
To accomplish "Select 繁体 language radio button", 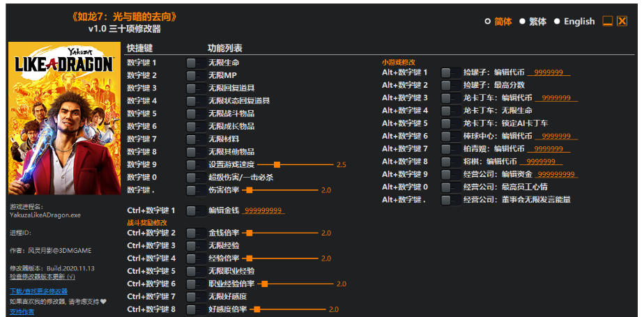I will pos(522,22).
